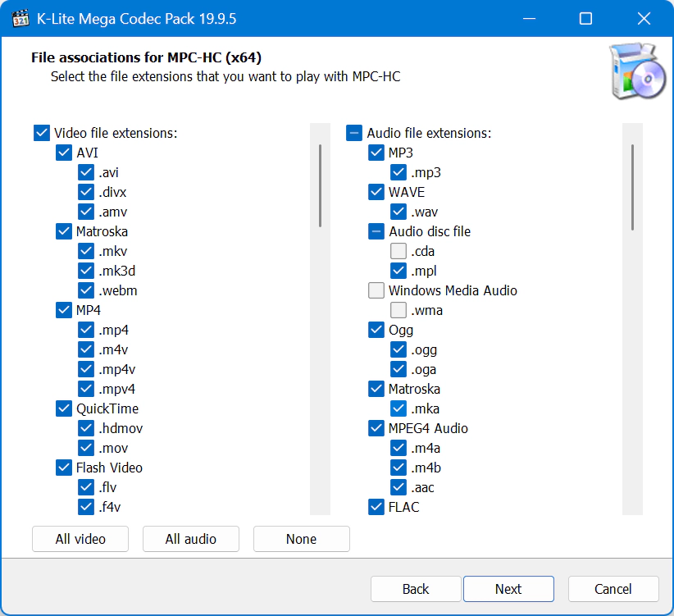This screenshot has height=616, width=674.
Task: Uncheck the .hdmov extension checkbox
Action: click(86, 428)
